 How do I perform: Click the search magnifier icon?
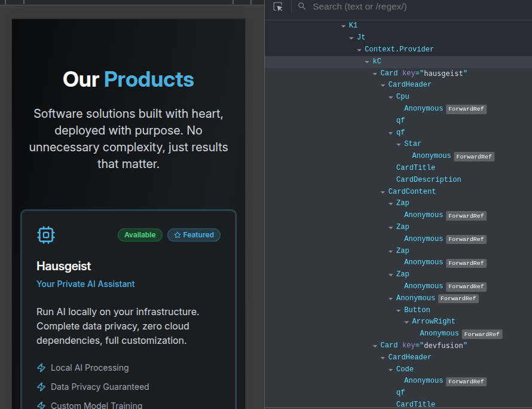[302, 7]
